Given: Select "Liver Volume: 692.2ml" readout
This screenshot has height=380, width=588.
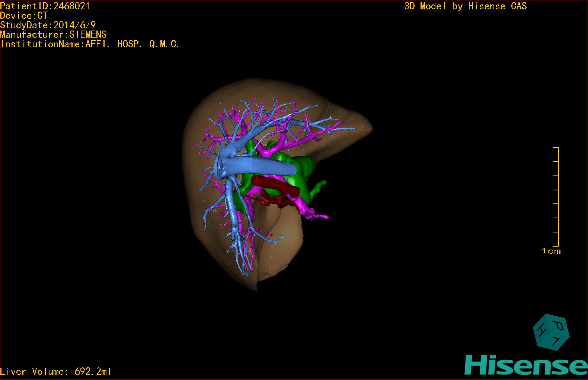Looking at the screenshot, I should [x=55, y=371].
